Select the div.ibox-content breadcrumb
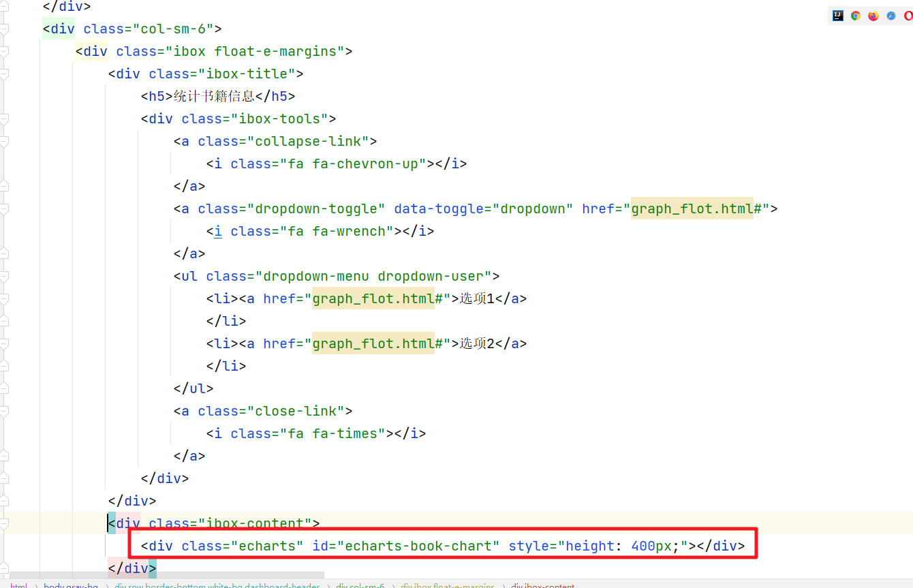 coord(542,585)
